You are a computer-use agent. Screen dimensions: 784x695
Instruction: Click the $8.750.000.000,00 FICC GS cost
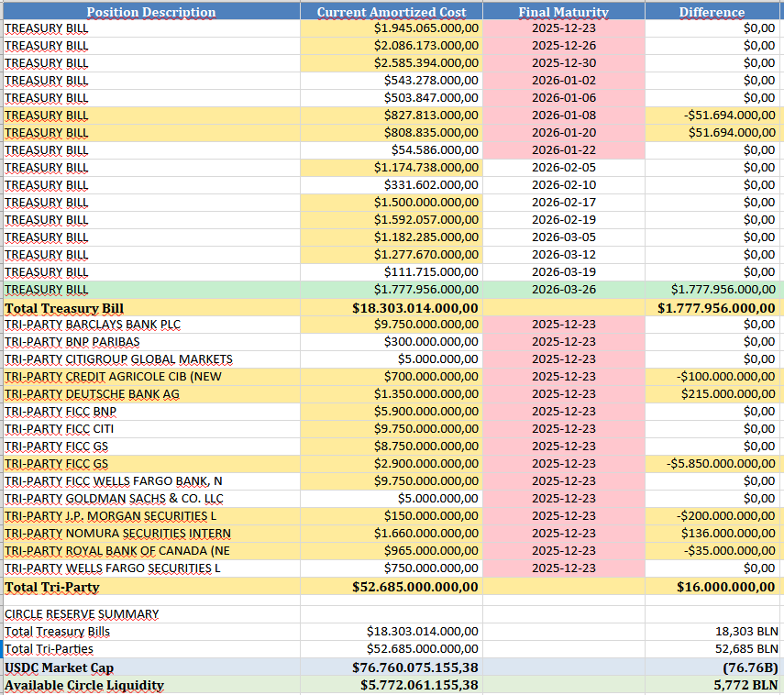click(x=391, y=447)
